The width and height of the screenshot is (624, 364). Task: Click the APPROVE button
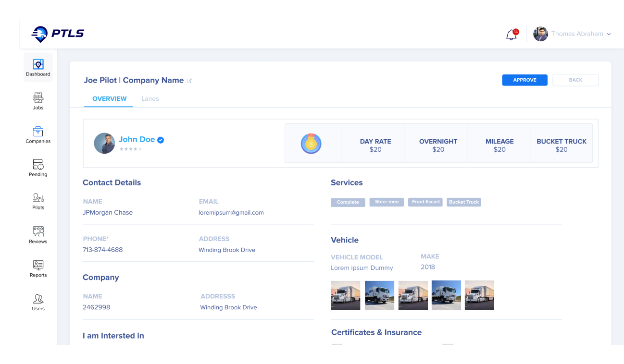click(524, 80)
